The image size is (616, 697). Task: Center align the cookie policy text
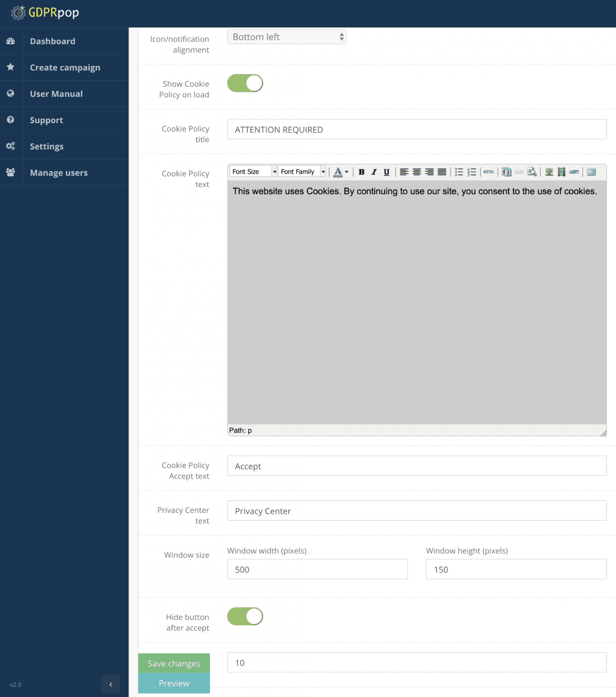tap(417, 172)
